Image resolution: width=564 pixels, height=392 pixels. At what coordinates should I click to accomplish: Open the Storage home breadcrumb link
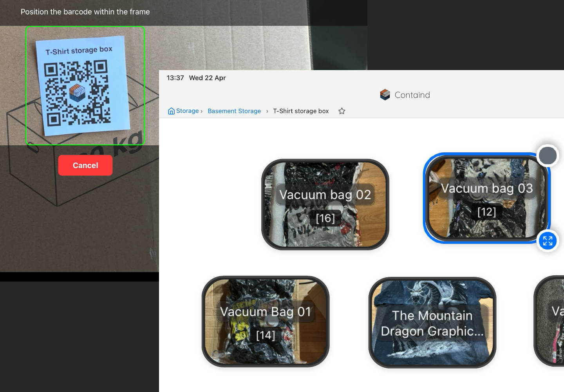183,111
